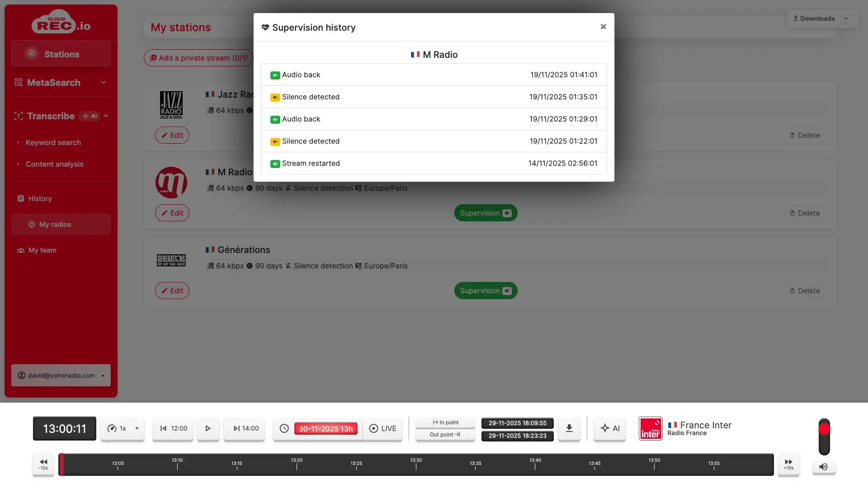Viewport: 868px width, 488px height.
Task: Switch playback to LIVE mode
Action: click(383, 428)
